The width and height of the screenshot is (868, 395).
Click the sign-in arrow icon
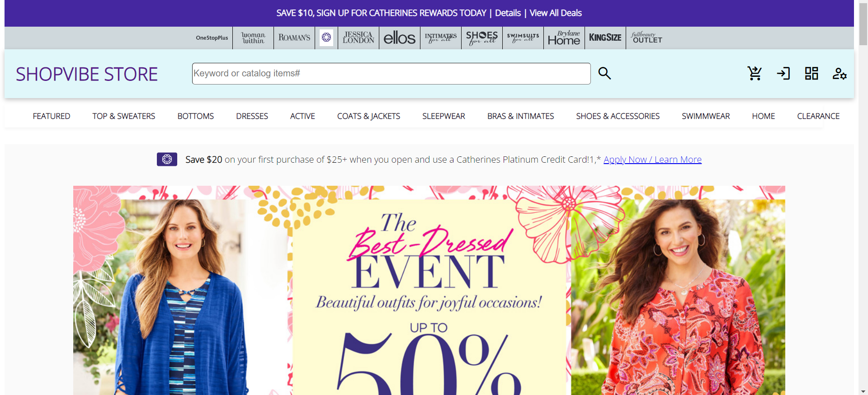point(783,73)
